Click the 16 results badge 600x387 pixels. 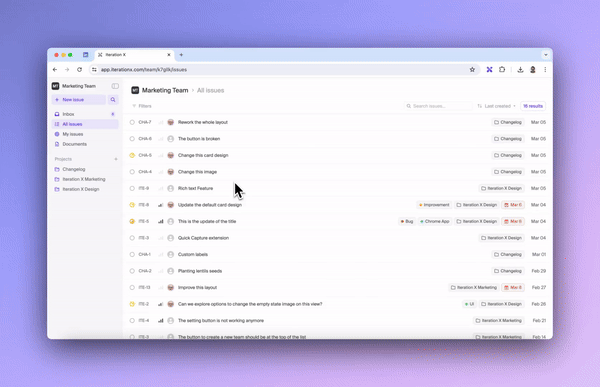click(533, 106)
